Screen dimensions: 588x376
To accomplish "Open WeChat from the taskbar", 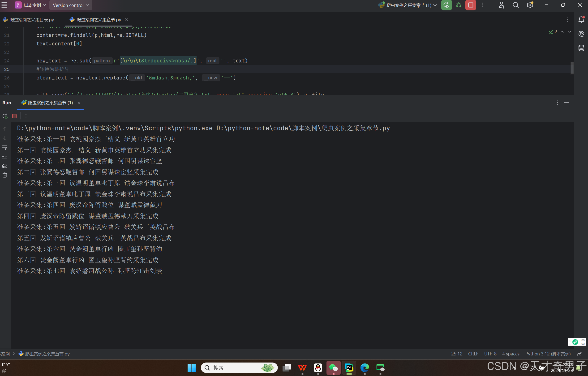I will 334,368.
